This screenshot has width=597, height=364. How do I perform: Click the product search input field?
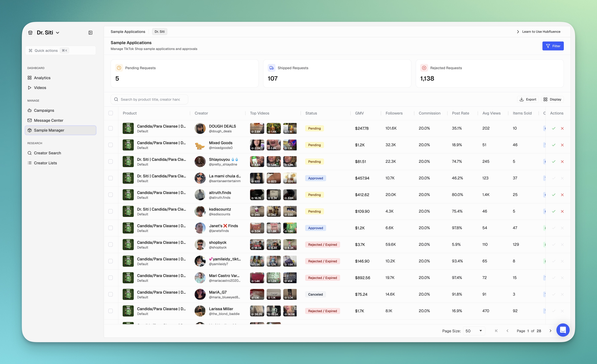click(x=150, y=99)
